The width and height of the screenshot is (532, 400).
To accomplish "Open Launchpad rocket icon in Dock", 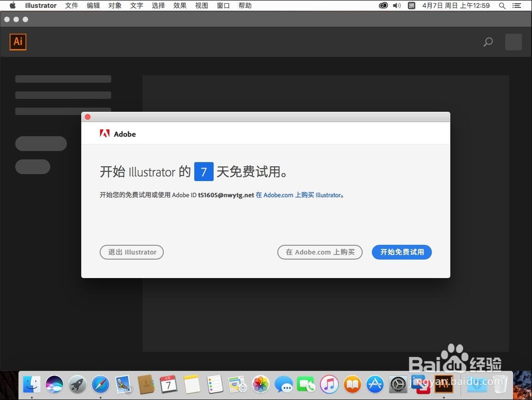I will click(77, 385).
